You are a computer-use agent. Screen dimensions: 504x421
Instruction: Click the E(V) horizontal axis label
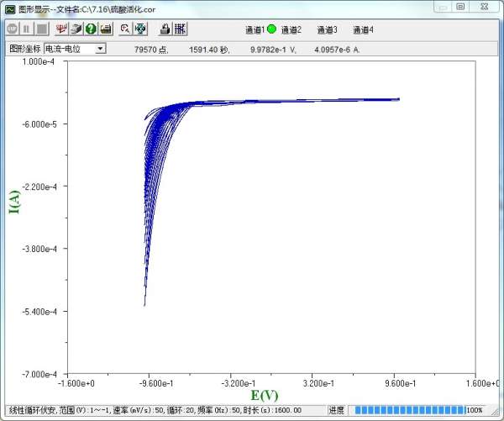point(265,395)
